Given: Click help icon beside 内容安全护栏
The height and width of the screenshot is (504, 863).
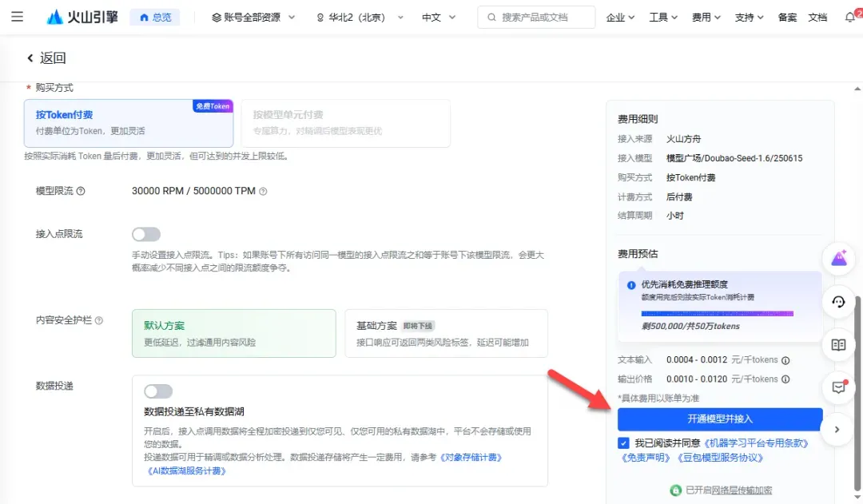Looking at the screenshot, I should tap(99, 320).
